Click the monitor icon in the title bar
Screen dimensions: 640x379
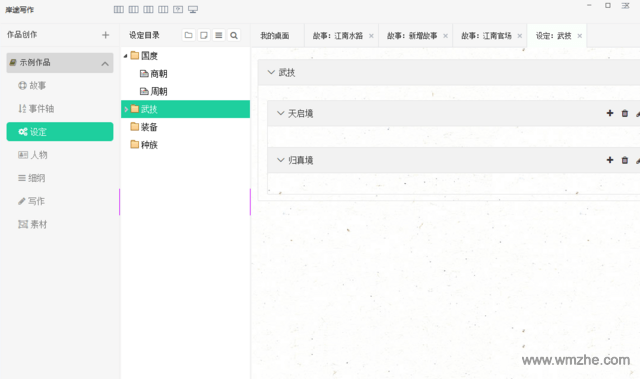[193, 9]
